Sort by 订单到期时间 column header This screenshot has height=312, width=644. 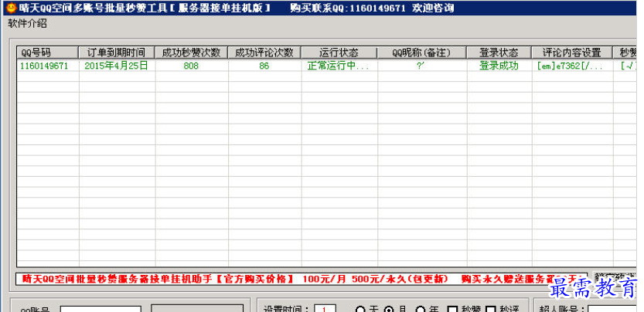(117, 53)
